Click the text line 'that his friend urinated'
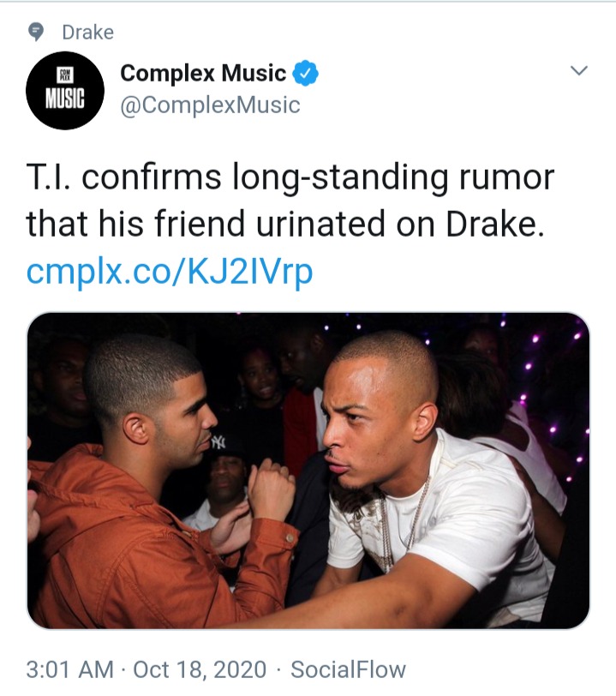The width and height of the screenshot is (616, 696). click(x=206, y=223)
